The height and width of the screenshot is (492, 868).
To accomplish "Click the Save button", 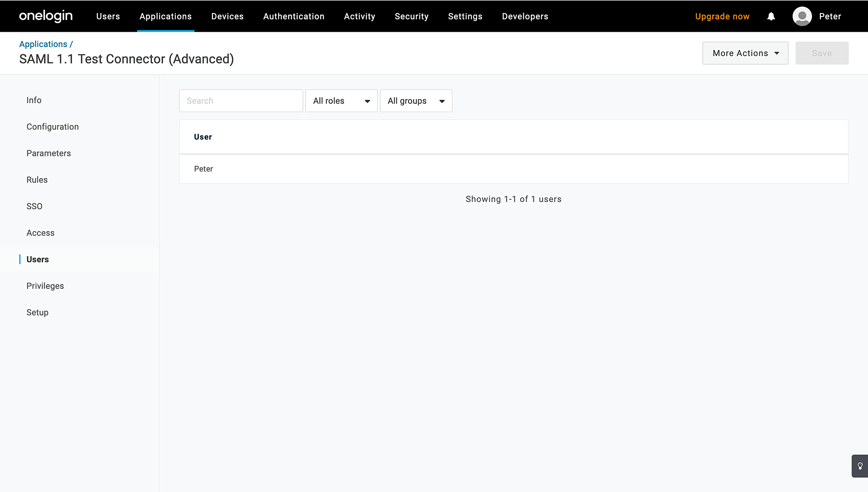I will [822, 53].
